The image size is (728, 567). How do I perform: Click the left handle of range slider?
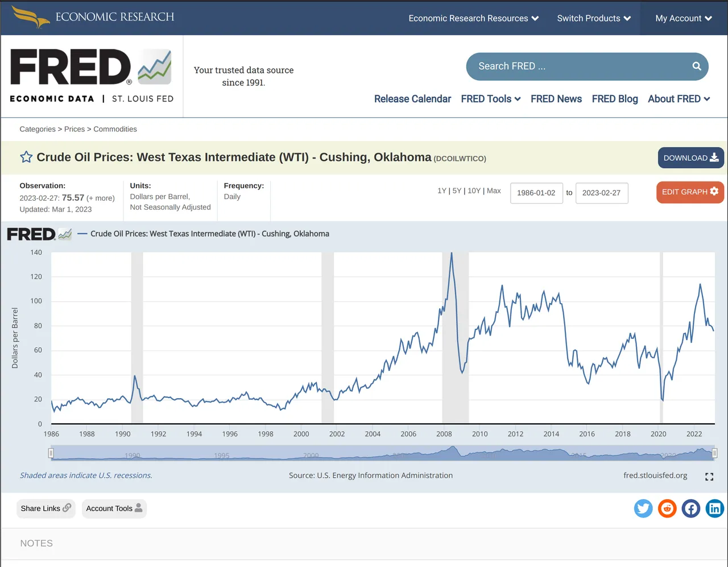pyautogui.click(x=51, y=453)
